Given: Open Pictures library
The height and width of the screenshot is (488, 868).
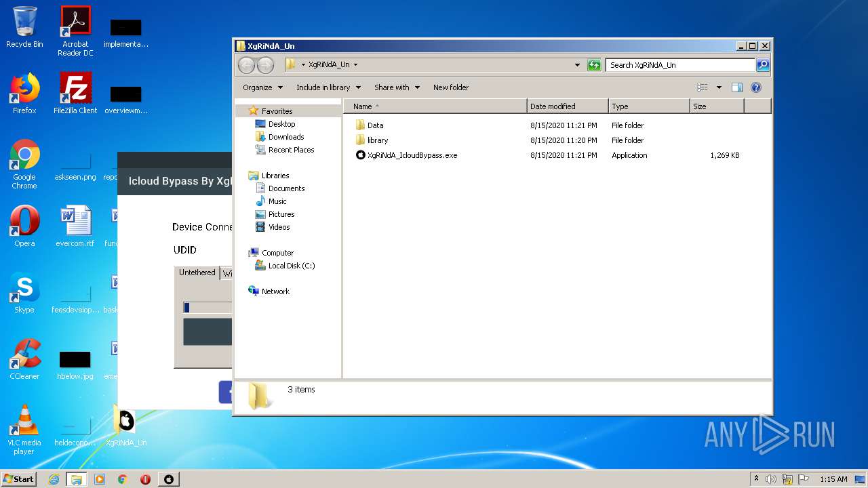Looking at the screenshot, I should coord(281,214).
